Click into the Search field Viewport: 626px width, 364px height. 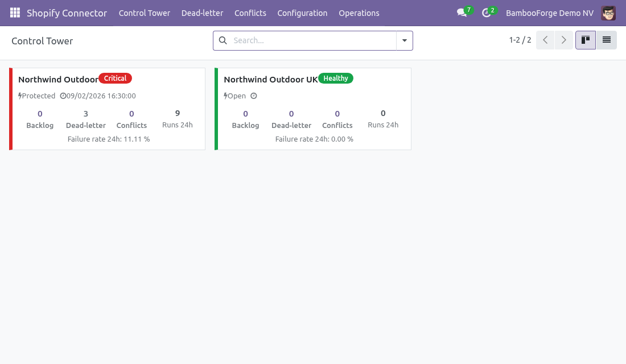point(314,40)
